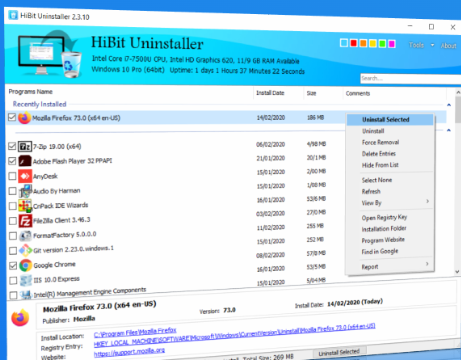Pick the orange theme swatch
This screenshot has height=360, width=461.
pyautogui.click(x=363, y=43)
